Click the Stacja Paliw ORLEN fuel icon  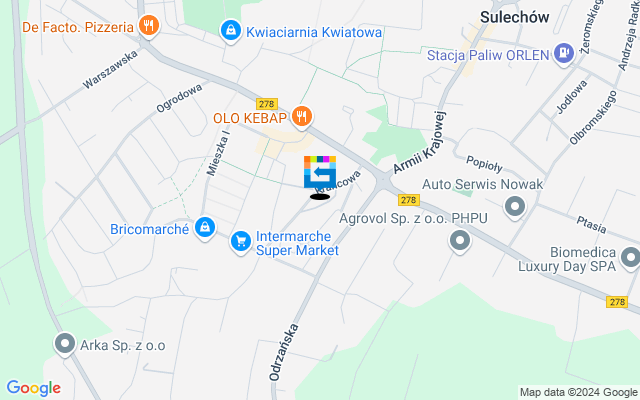564,53
